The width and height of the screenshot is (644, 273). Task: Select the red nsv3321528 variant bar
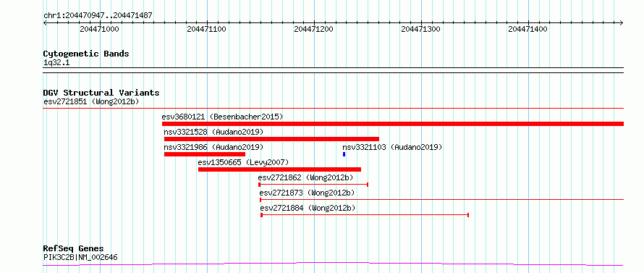pyautogui.click(x=271, y=139)
